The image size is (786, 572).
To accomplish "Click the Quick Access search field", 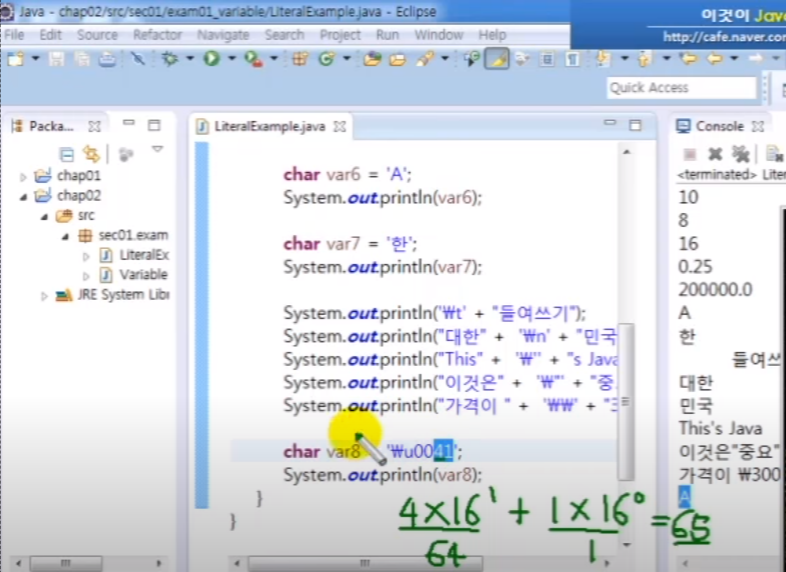I will pos(681,88).
